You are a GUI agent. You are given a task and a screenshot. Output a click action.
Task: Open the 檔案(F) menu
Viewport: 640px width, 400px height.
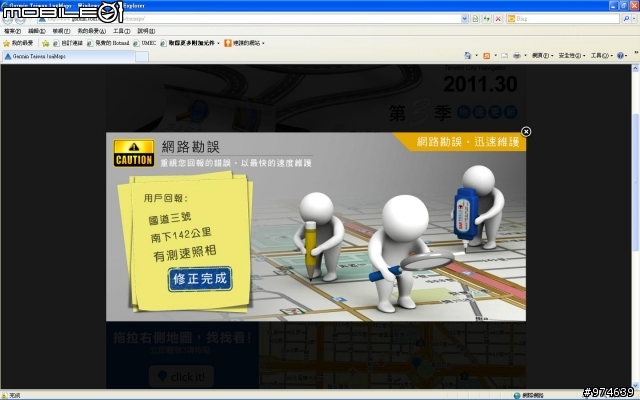[12, 31]
